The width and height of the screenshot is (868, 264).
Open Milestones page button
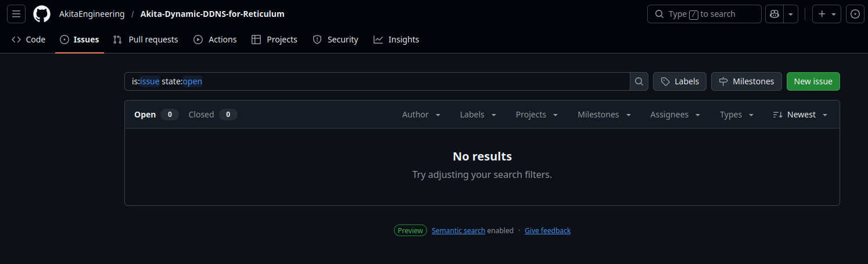[747, 81]
